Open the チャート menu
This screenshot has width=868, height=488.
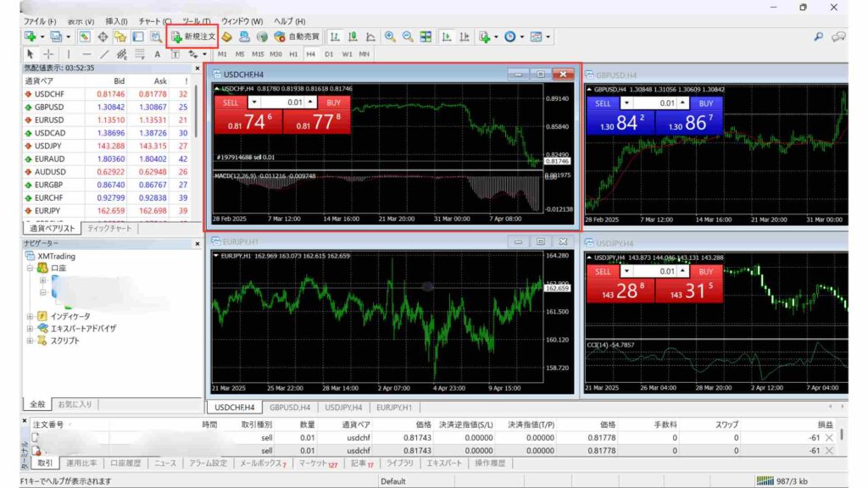154,20
